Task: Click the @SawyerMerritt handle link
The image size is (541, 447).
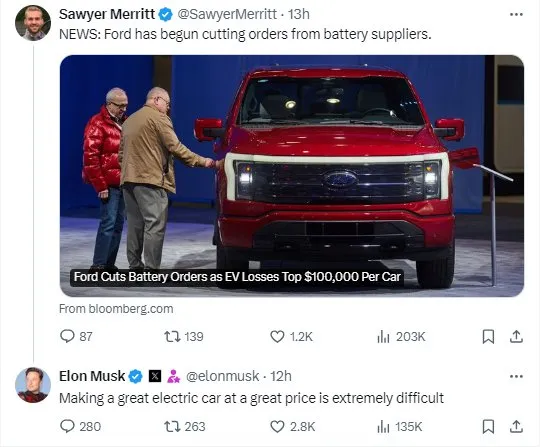Action: coord(227,14)
